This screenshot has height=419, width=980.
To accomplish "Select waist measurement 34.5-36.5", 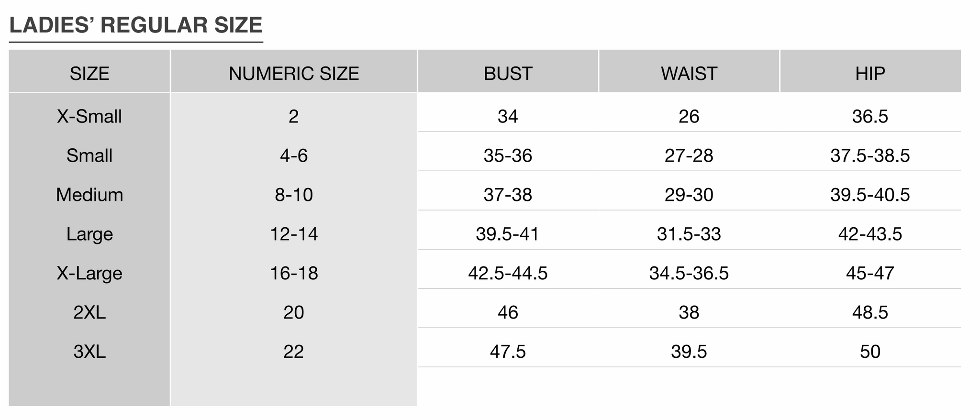I will [689, 273].
